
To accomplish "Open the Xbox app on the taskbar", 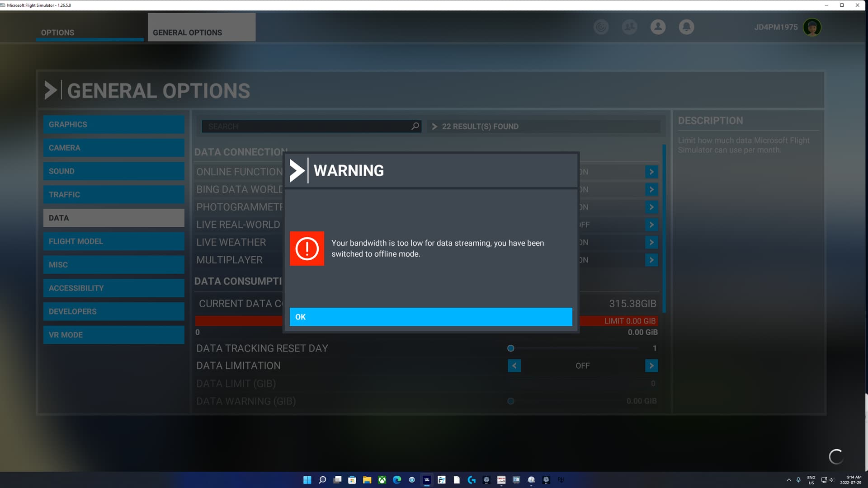I will [382, 480].
